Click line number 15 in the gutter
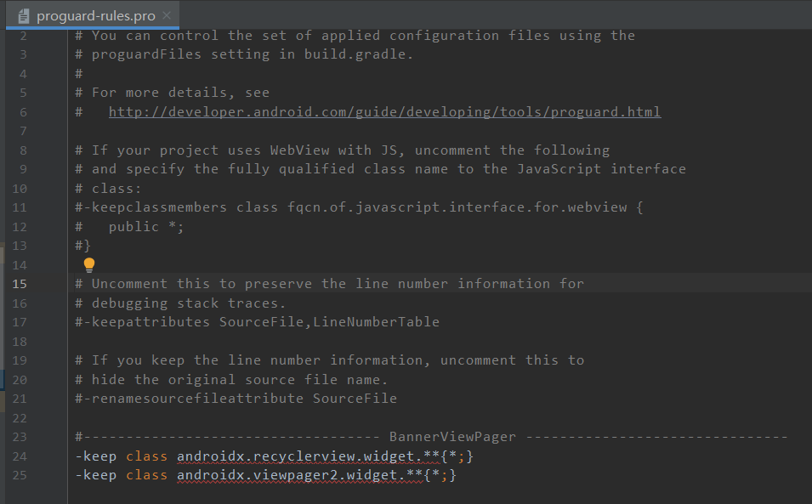The image size is (812, 504). [20, 284]
